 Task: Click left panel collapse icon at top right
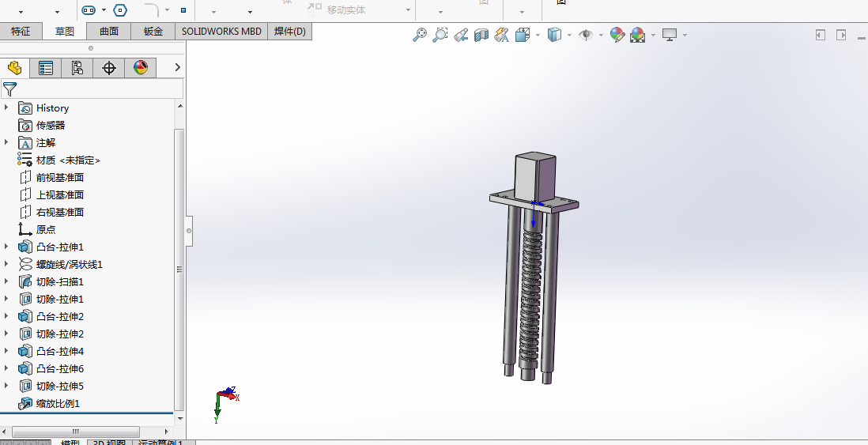821,35
